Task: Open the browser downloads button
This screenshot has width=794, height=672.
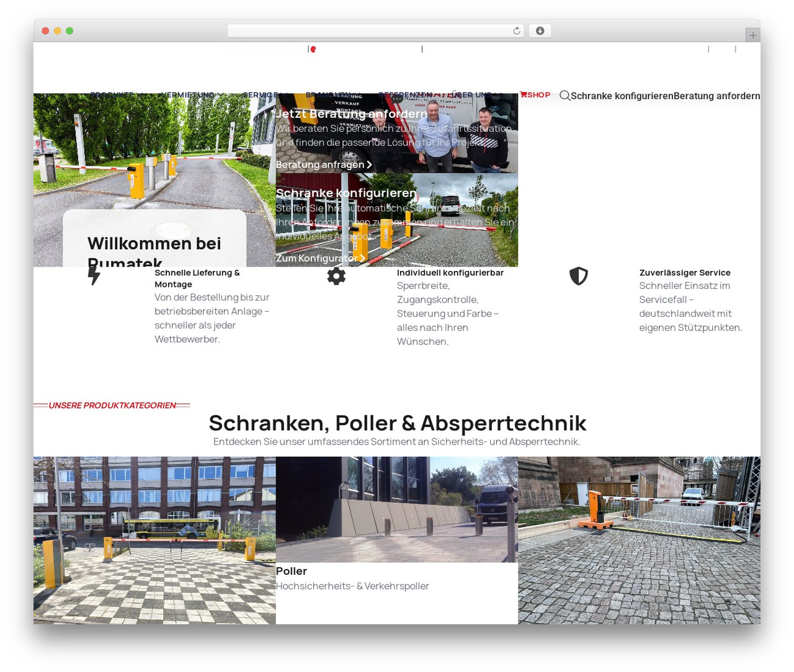Action: click(540, 31)
